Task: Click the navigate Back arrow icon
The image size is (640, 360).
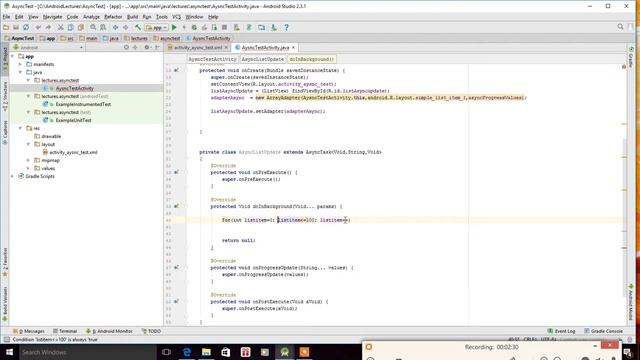Action: [x=116, y=27]
